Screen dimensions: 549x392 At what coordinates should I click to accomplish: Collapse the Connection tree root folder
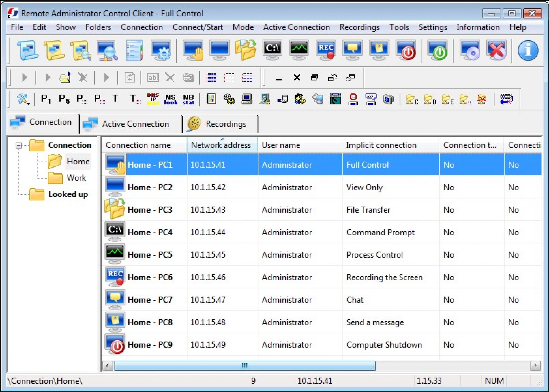click(18, 145)
